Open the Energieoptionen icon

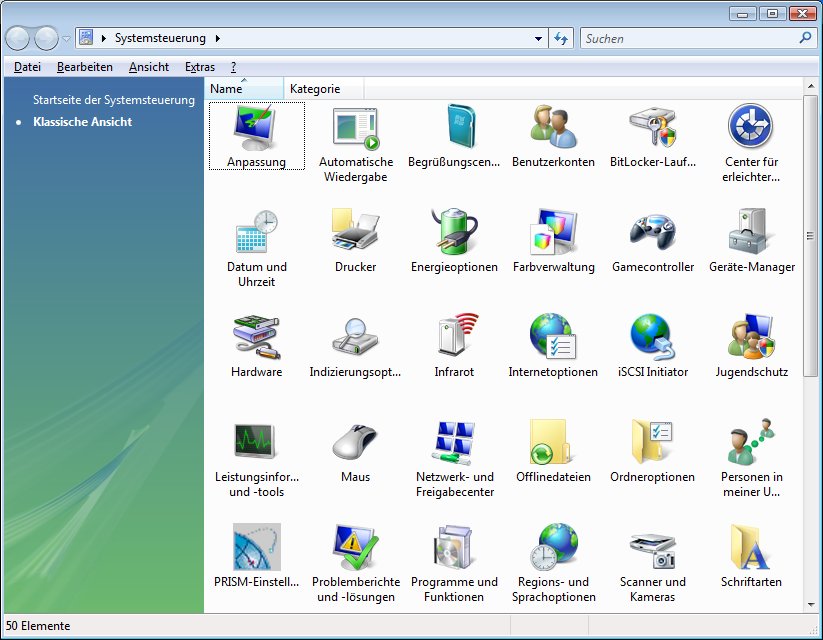[454, 233]
